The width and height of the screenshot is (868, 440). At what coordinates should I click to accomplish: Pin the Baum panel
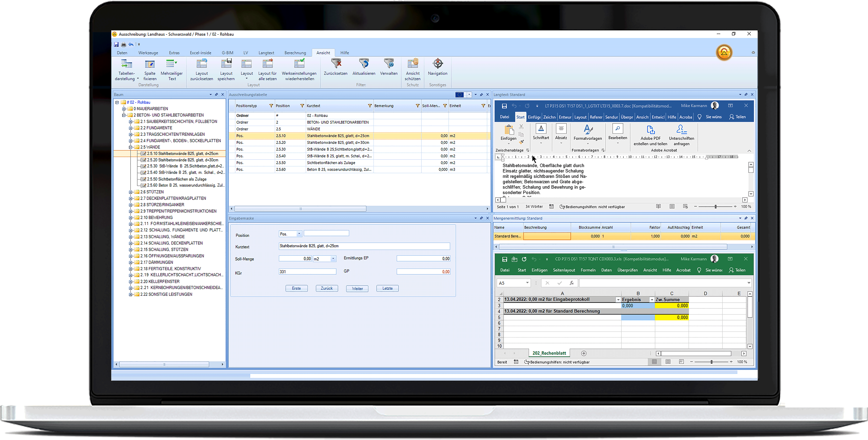(x=217, y=95)
